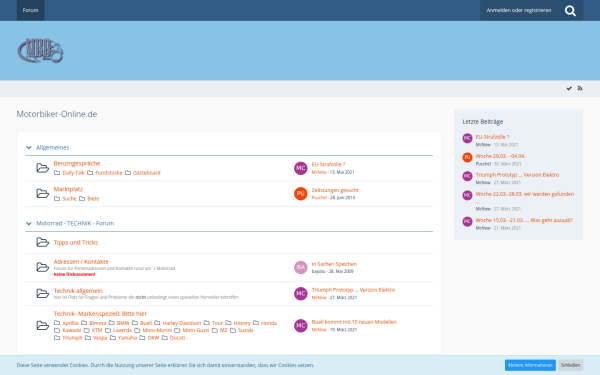Open Buell kommt mit 10 neuen Modellen thread
The image size is (600, 375).
[x=354, y=322]
